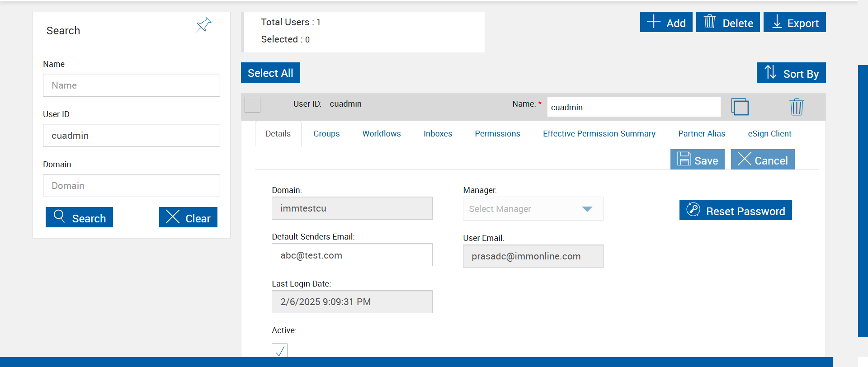Click Reset Password key button

736,210
